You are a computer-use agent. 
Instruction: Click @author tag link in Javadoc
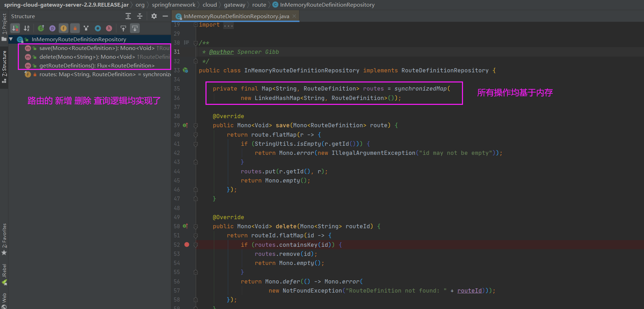(x=222, y=52)
